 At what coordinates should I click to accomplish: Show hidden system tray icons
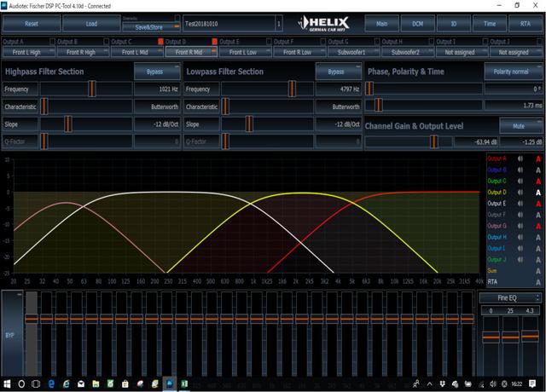(430, 384)
